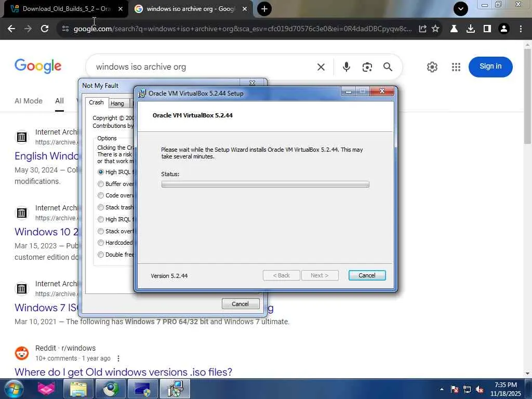Select second High IRQL radio option
The image size is (532, 399).
(x=101, y=219)
